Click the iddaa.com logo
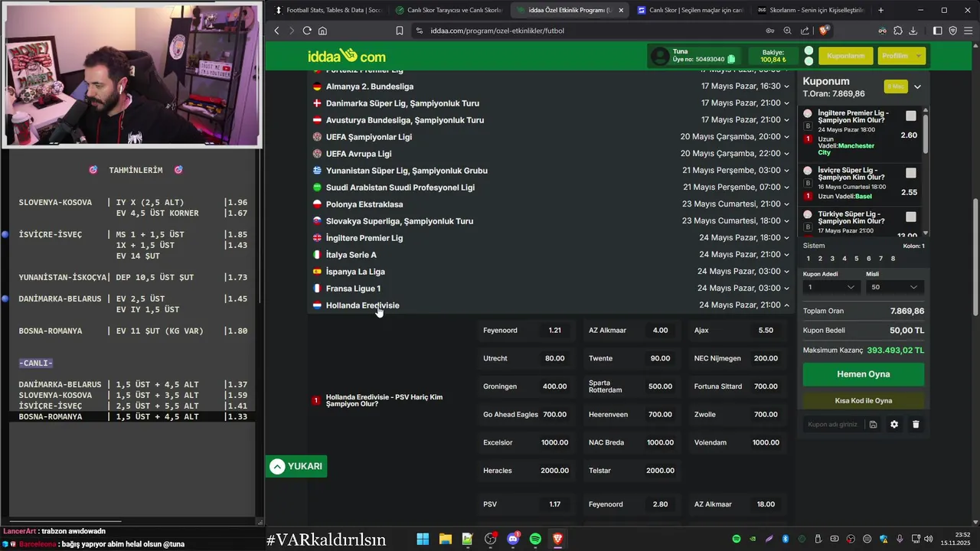The height and width of the screenshot is (551, 980). 346,56
